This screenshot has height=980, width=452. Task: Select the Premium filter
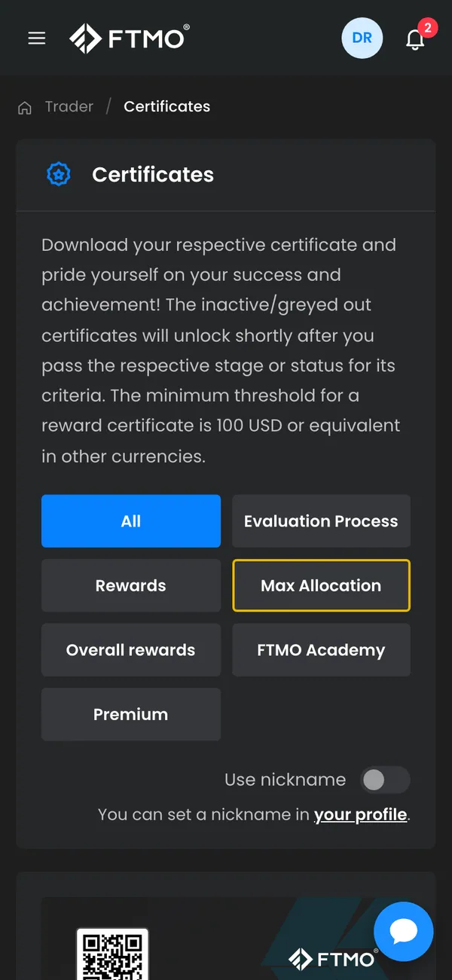coord(131,714)
